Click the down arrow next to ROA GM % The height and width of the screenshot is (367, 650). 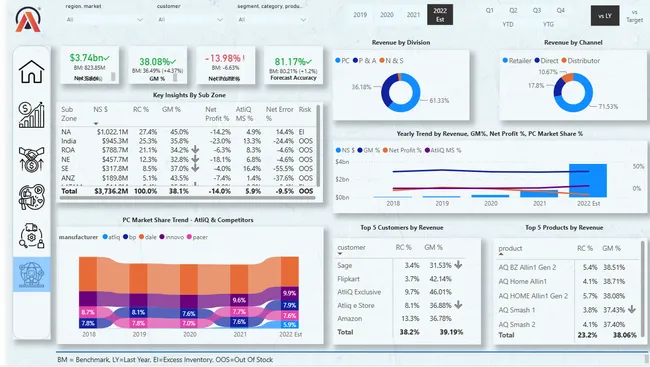click(x=195, y=150)
